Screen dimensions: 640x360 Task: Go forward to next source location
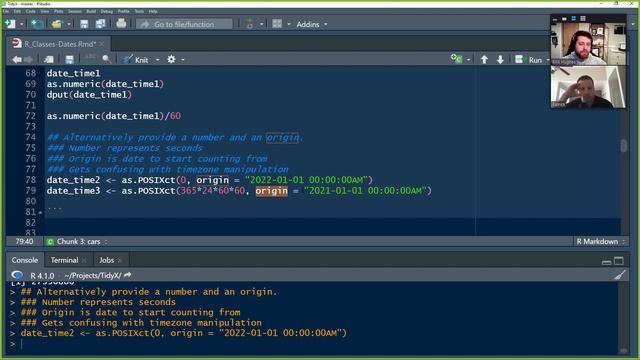pyautogui.click(x=29, y=60)
